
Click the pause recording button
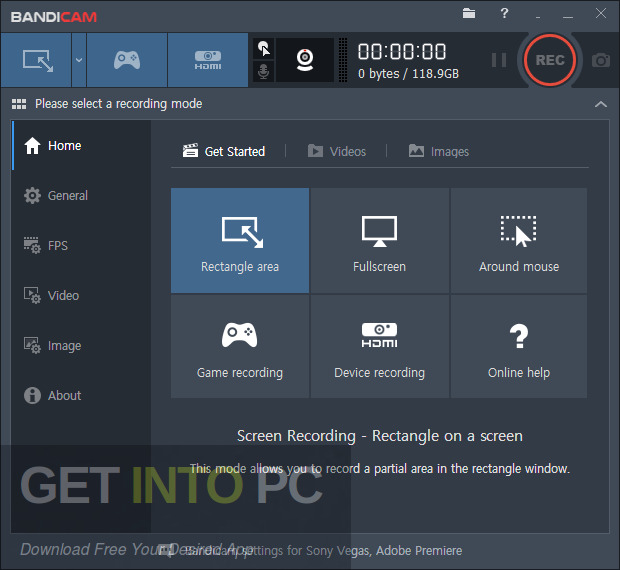pos(499,60)
